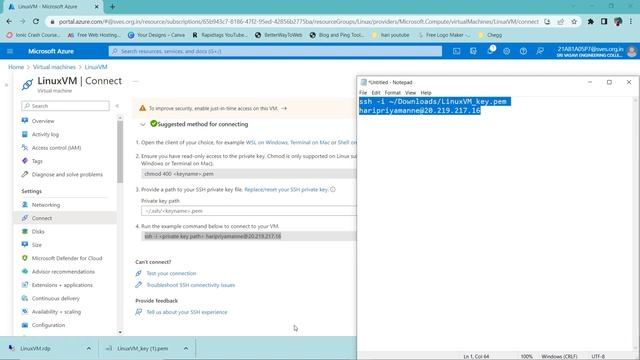Open Overview in VM sidebar
The image size is (640, 360).
[43, 121]
